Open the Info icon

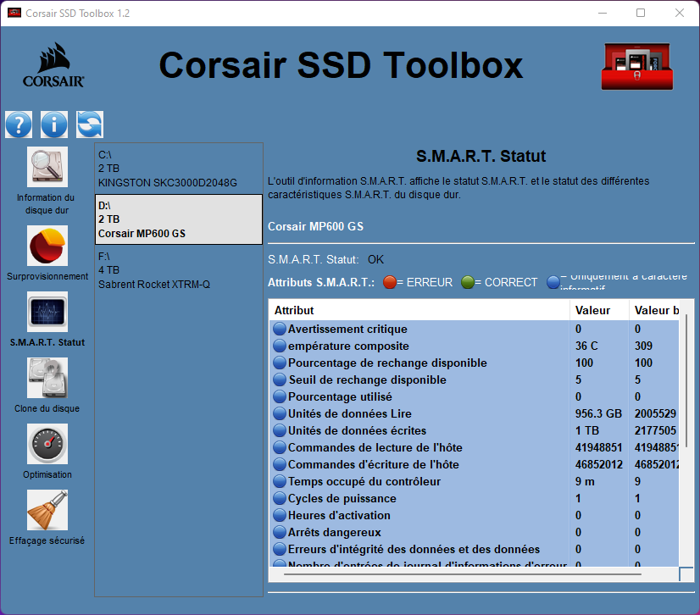(54, 125)
